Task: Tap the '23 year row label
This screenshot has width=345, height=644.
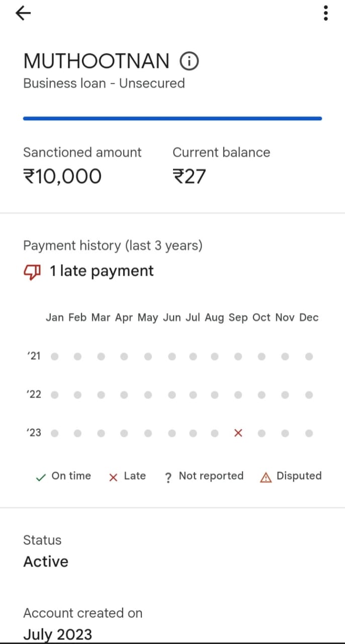Action: tap(34, 433)
